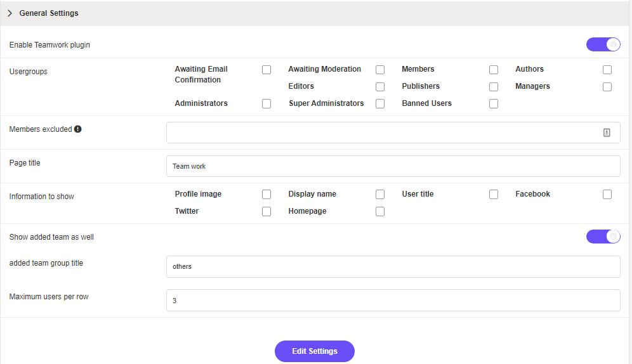Image resolution: width=632 pixels, height=364 pixels.
Task: Enable Profile image in information to show
Action: click(267, 195)
